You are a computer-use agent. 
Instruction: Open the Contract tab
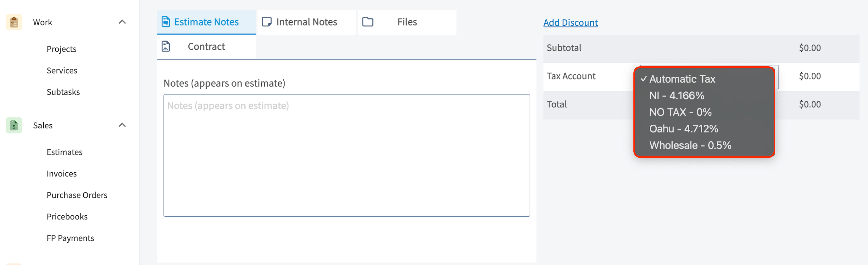click(206, 47)
